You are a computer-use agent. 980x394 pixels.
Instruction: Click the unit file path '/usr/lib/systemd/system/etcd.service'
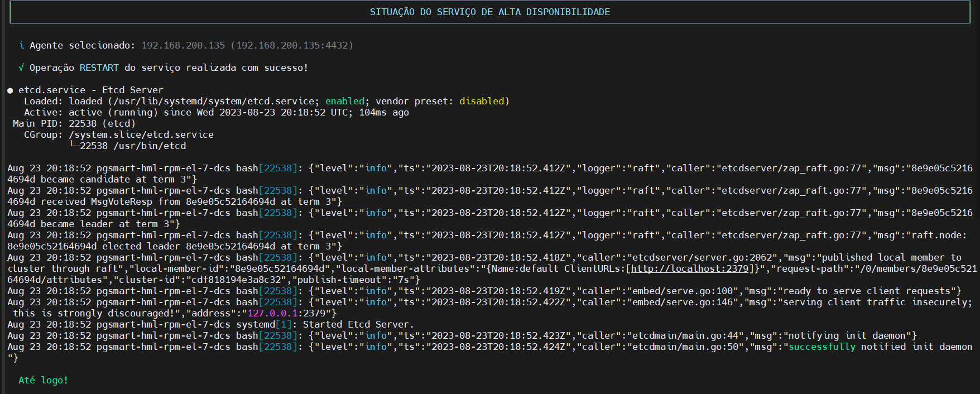click(x=214, y=101)
